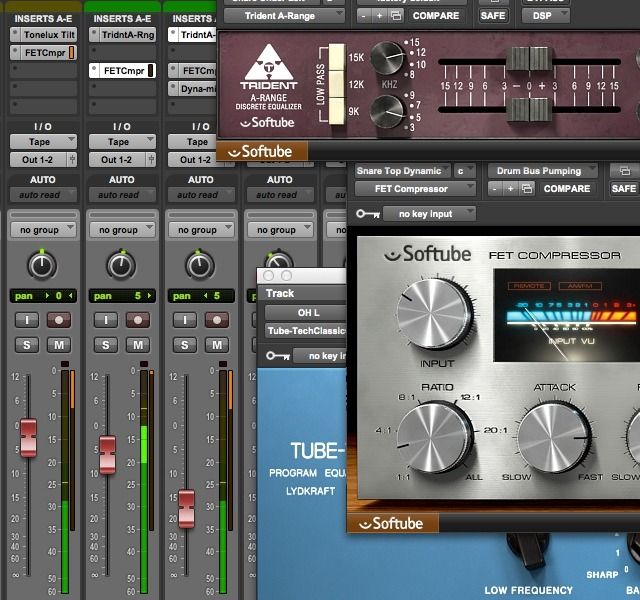The height and width of the screenshot is (600, 640).
Task: Click the Trident window preset copy icon
Action: (396, 16)
